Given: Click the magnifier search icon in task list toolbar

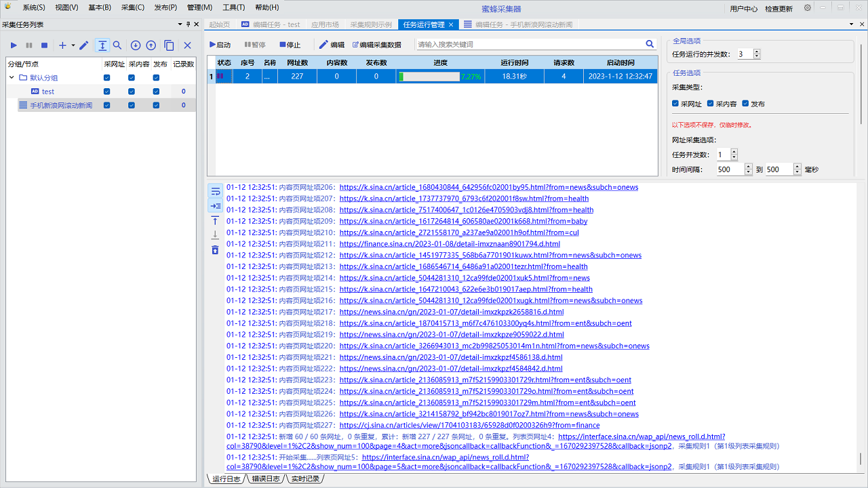Looking at the screenshot, I should [x=117, y=45].
